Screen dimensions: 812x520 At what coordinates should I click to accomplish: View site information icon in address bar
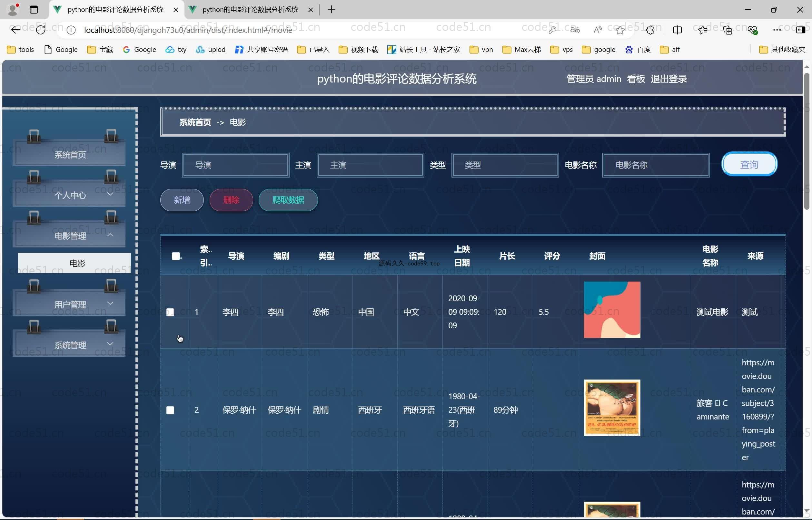point(71,30)
